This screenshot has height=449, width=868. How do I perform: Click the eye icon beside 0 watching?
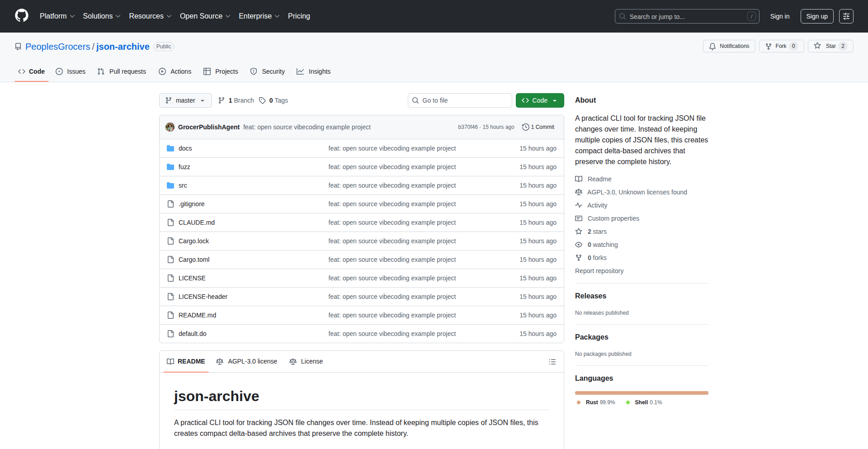coord(579,245)
